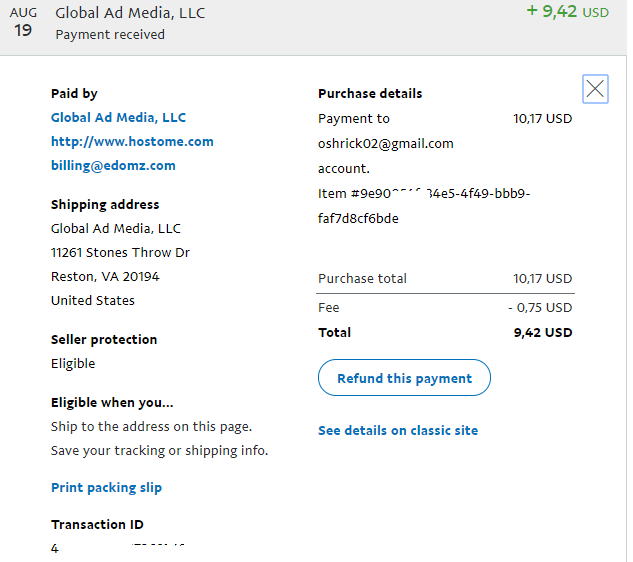Click the Reston, VA 20194 line
633x562 pixels.
[105, 277]
